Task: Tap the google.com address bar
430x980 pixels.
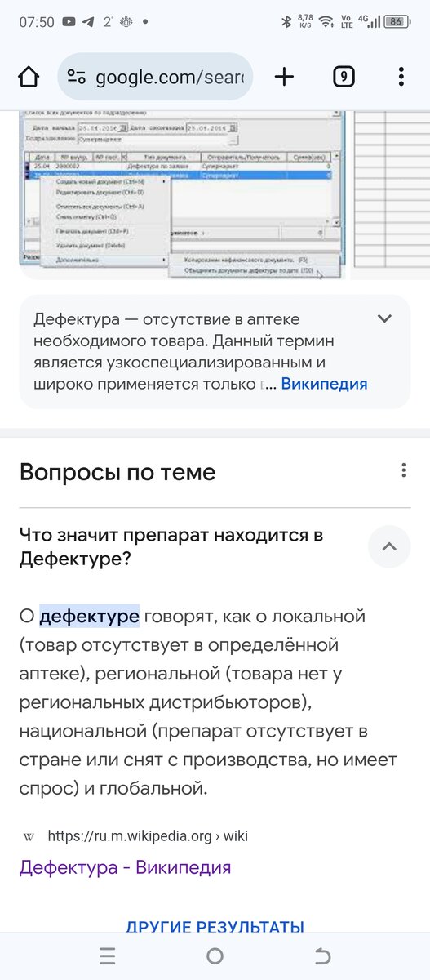Action: [x=155, y=78]
